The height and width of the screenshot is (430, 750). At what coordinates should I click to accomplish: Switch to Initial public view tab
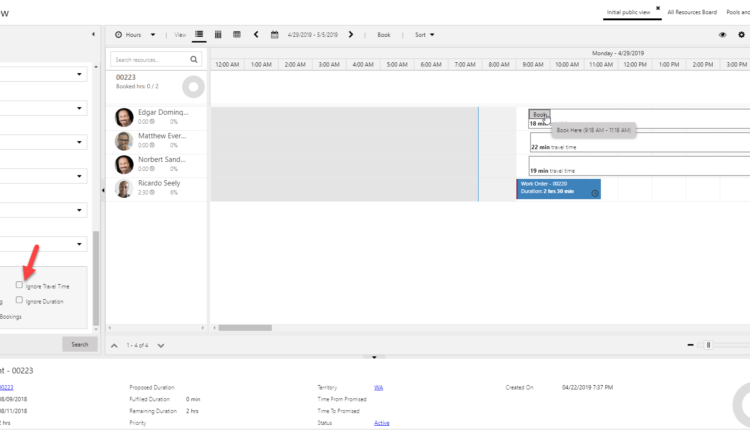point(627,12)
